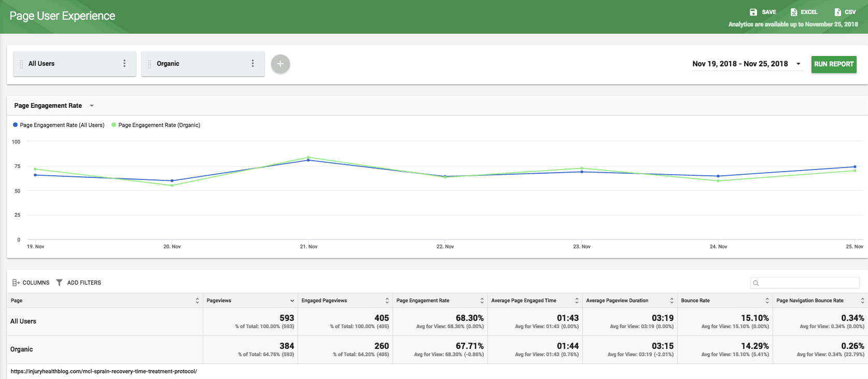The height and width of the screenshot is (379, 868).
Task: Click the Page Engagement Rate header label
Action: pos(423,301)
